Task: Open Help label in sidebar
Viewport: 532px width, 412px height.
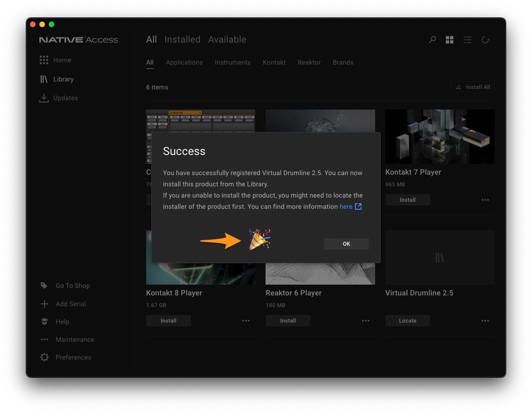Action: tap(62, 322)
